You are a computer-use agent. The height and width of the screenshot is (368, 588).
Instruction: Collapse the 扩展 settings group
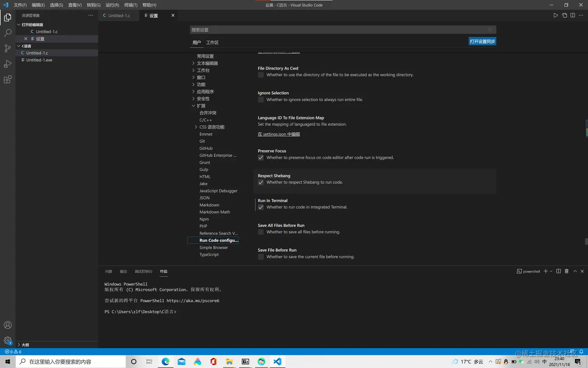193,106
